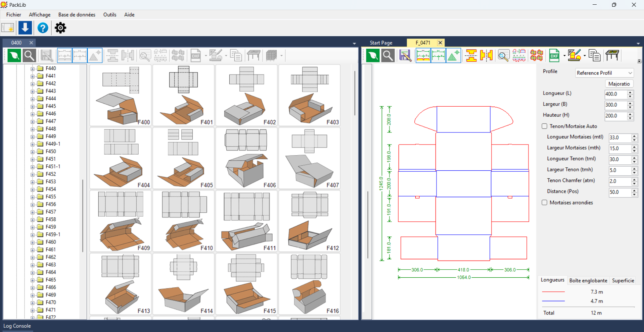
Task: Open the Fichier menu
Action: coord(14,15)
